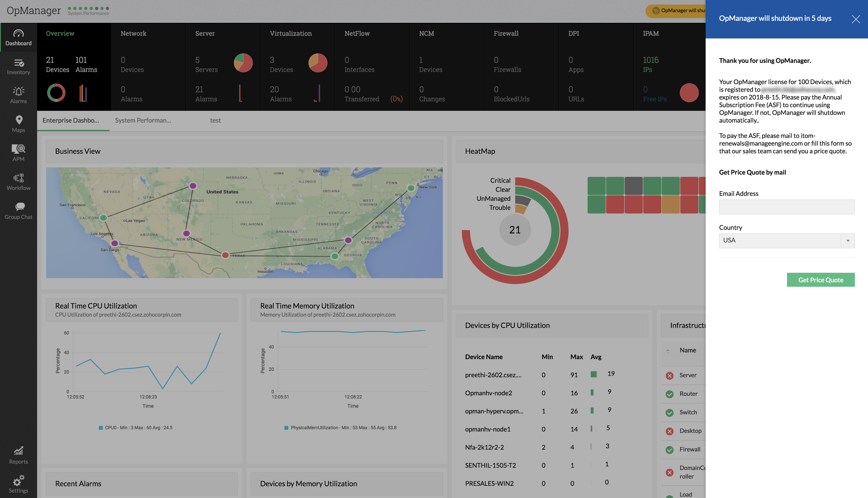868x498 pixels.
Task: Switch to System Performance dashboard tab
Action: [x=143, y=120]
